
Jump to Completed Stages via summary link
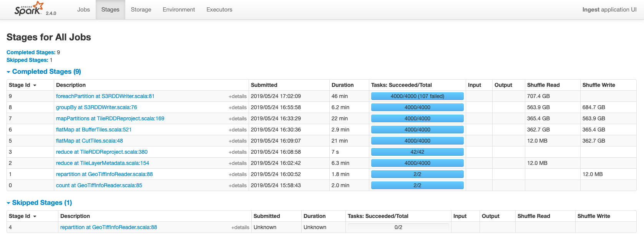31,52
